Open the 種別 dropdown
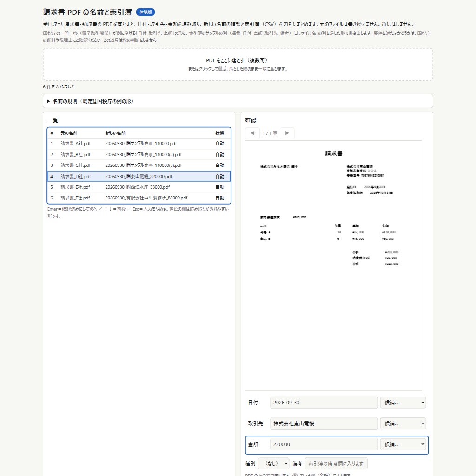476x476 pixels. (x=273, y=463)
